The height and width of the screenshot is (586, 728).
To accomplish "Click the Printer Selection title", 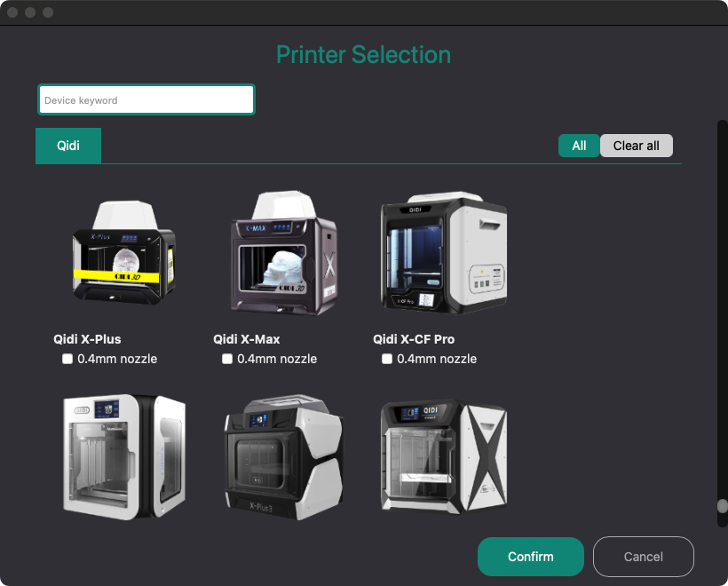I will [363, 54].
